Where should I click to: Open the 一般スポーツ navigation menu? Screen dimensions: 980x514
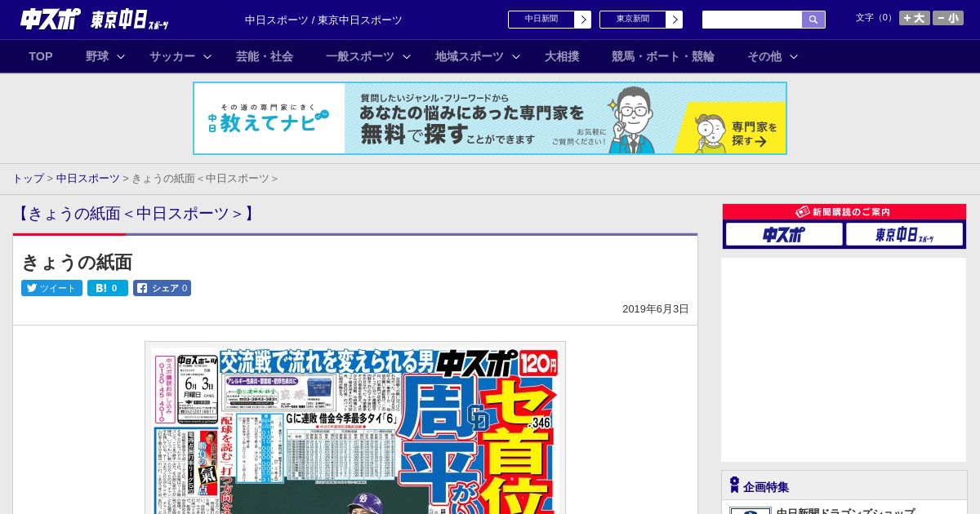pos(360,56)
